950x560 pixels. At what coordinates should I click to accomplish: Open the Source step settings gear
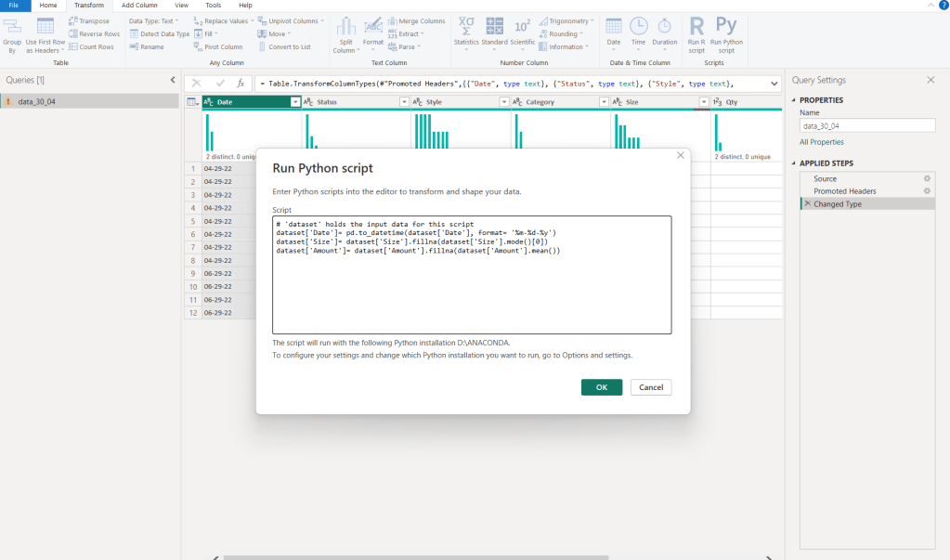(926, 178)
